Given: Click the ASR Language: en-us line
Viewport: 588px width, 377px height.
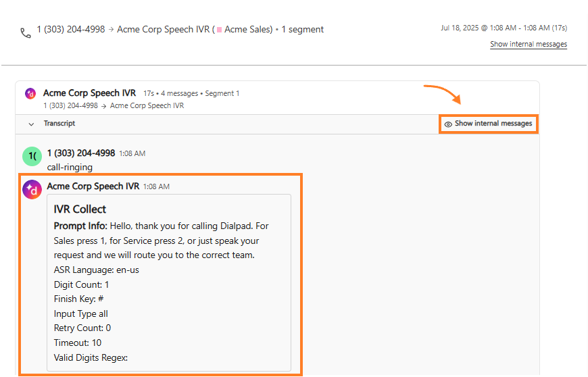Looking at the screenshot, I should click(97, 270).
